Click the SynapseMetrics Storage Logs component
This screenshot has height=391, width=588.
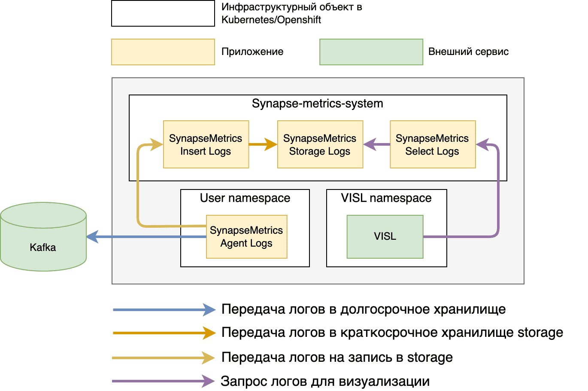pos(320,144)
